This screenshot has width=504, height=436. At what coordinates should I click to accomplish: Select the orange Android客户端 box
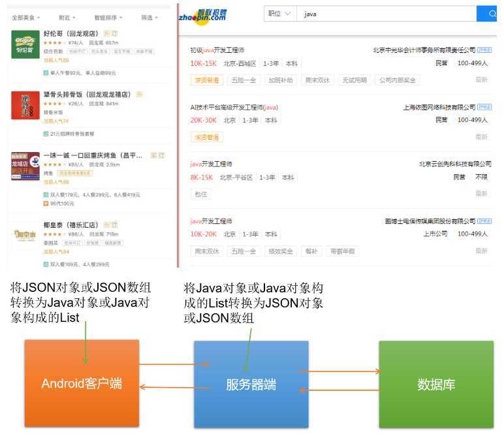point(82,383)
